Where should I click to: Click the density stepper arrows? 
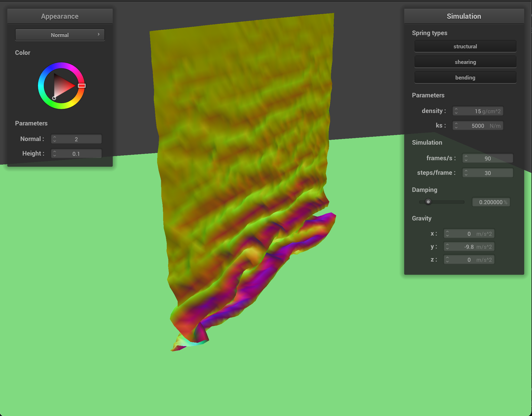[x=456, y=111]
